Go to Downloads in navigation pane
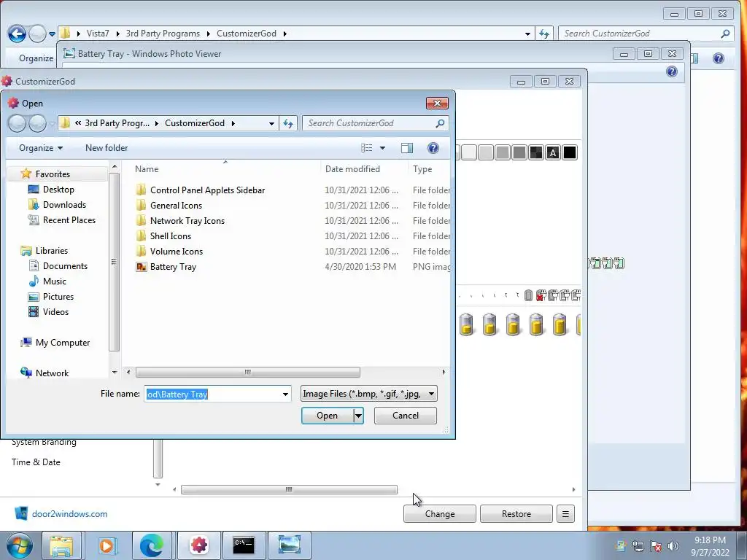The width and height of the screenshot is (747, 560). [64, 204]
